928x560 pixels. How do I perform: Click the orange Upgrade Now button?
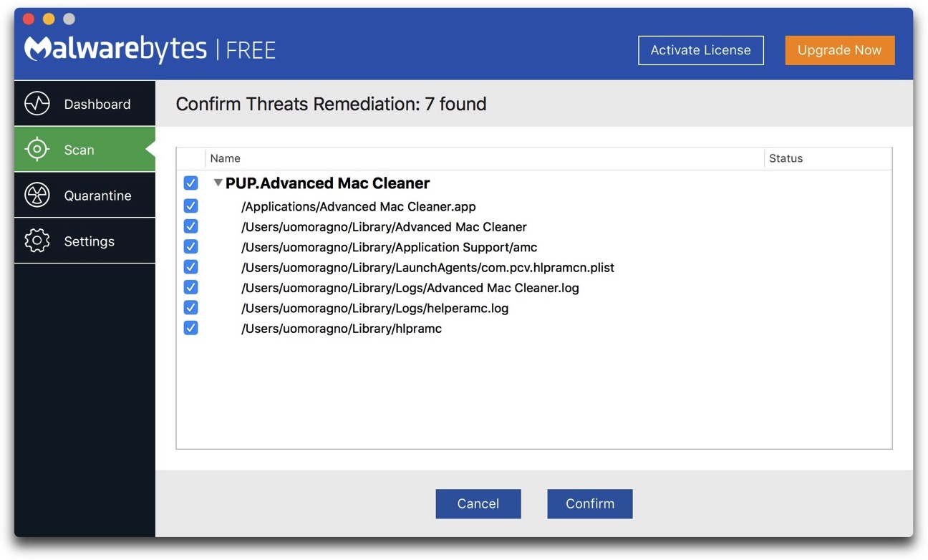[839, 50]
